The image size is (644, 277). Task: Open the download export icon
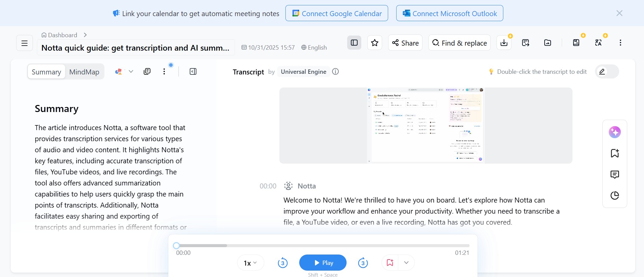(504, 43)
